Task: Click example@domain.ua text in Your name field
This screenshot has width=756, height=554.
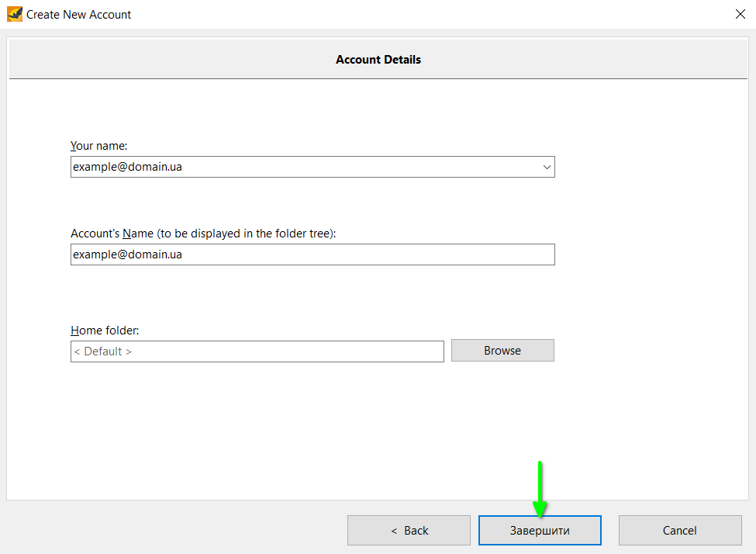Action: point(128,167)
